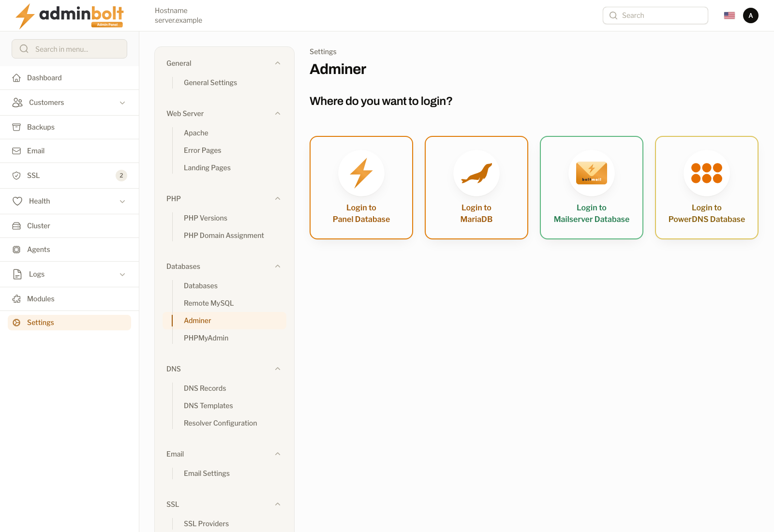Open the Dashboard page
This screenshot has width=774, height=532.
[x=70, y=78]
